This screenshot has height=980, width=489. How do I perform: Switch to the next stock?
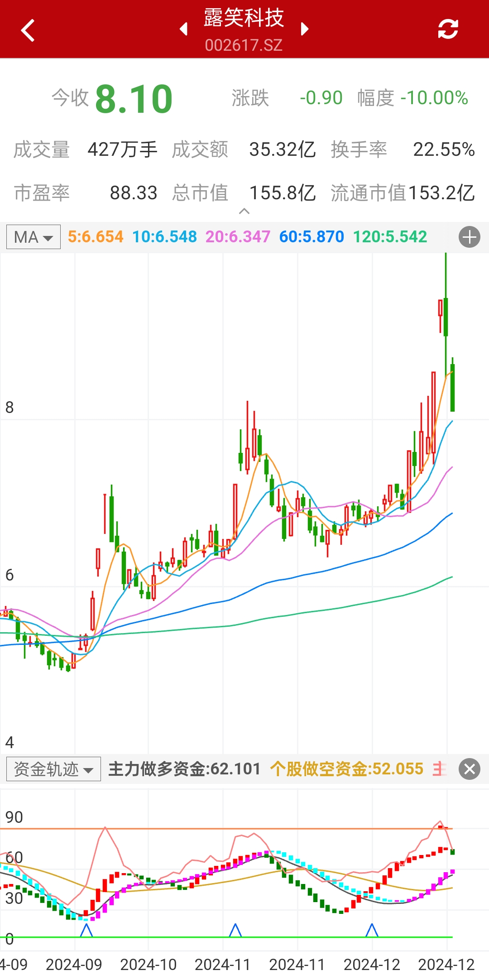pyautogui.click(x=304, y=29)
